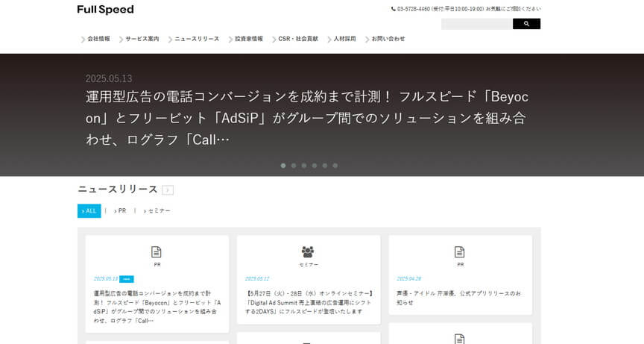Click document icon on 声優・アイドル PR card
Viewport: 644px width, 344px height.
tap(460, 251)
